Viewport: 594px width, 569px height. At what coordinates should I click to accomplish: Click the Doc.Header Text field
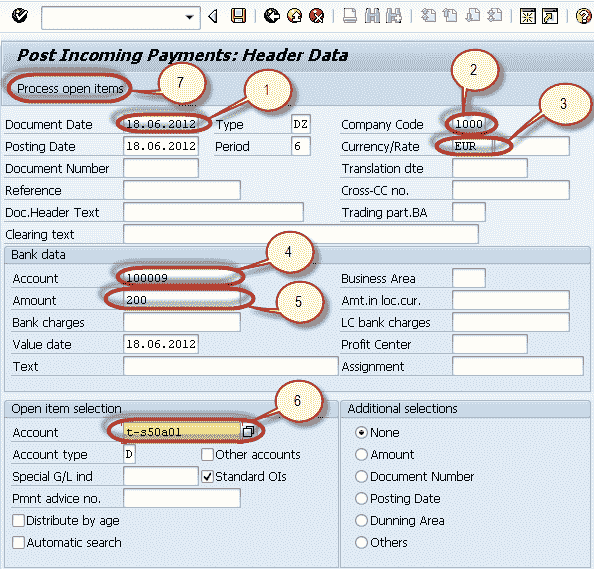click(x=213, y=212)
